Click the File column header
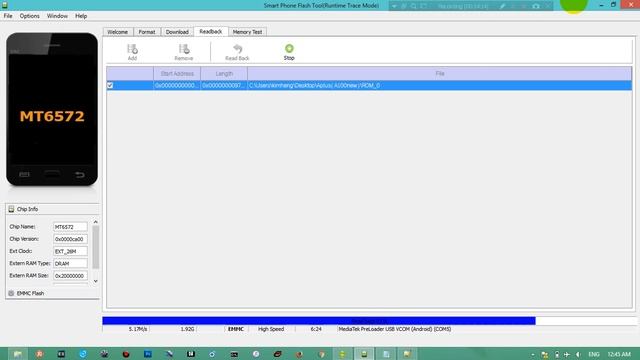 click(x=440, y=73)
